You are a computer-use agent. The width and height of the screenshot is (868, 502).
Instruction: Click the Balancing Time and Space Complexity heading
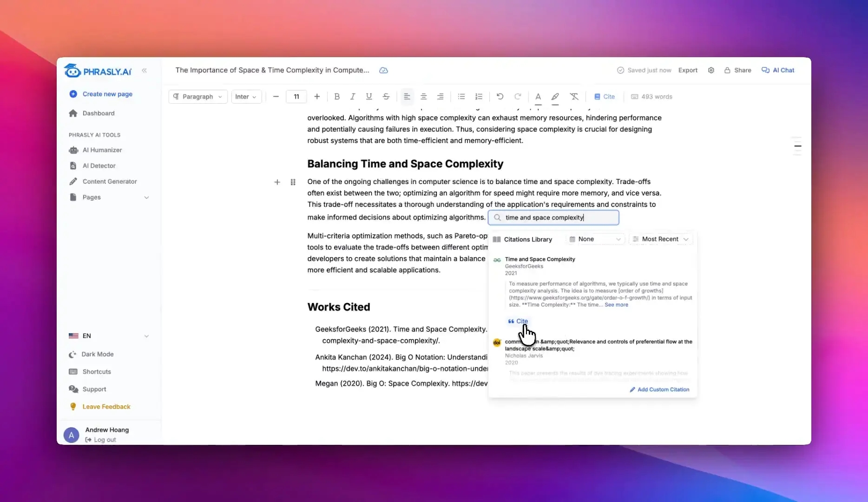click(405, 164)
